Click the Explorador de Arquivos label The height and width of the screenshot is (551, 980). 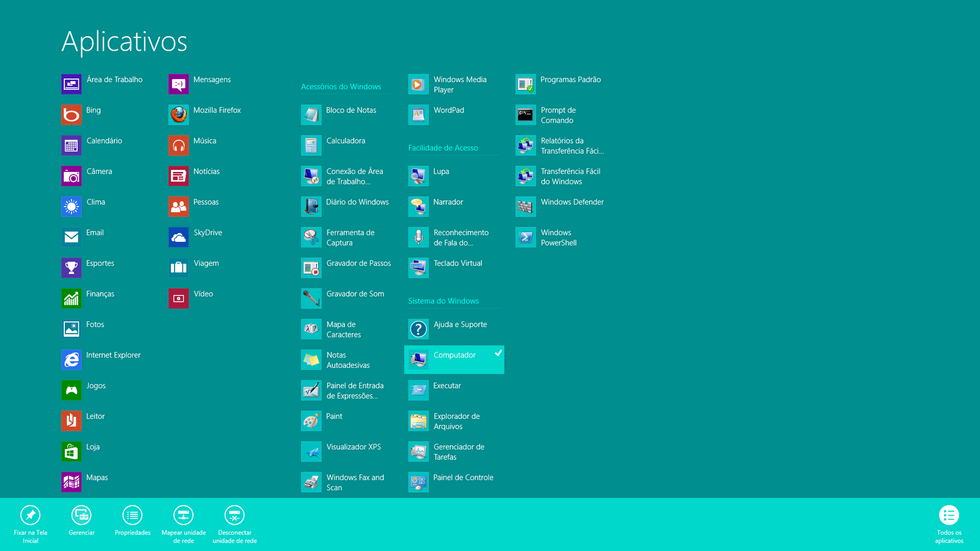coord(457,421)
